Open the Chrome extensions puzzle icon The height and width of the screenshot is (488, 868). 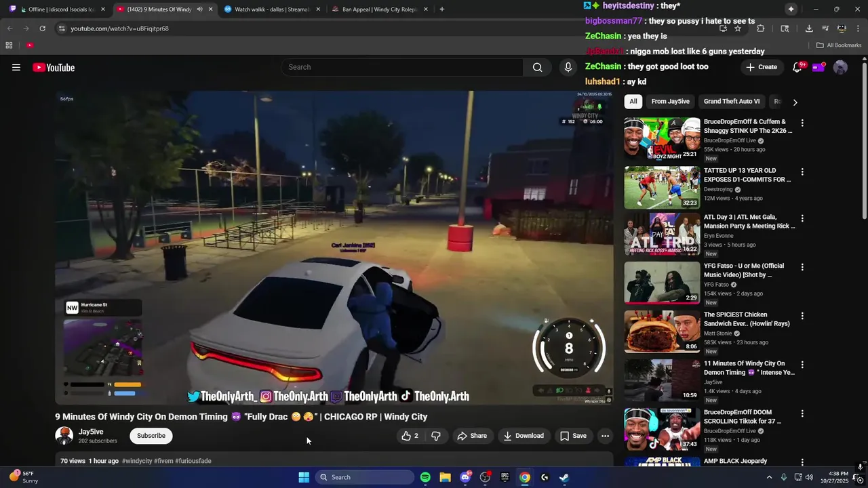click(760, 28)
